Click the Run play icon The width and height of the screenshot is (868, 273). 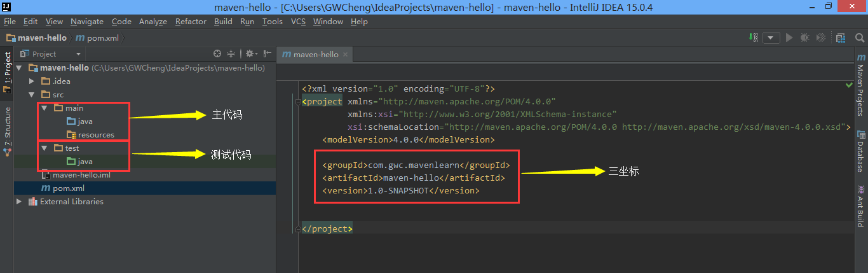tap(789, 38)
